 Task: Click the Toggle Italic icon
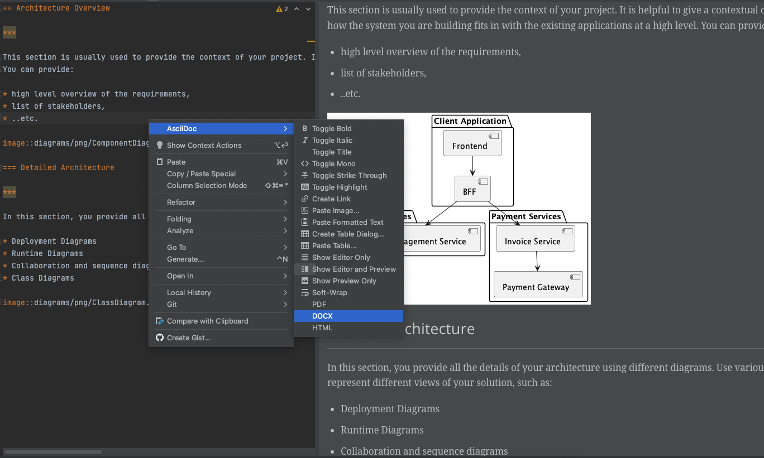pos(305,140)
